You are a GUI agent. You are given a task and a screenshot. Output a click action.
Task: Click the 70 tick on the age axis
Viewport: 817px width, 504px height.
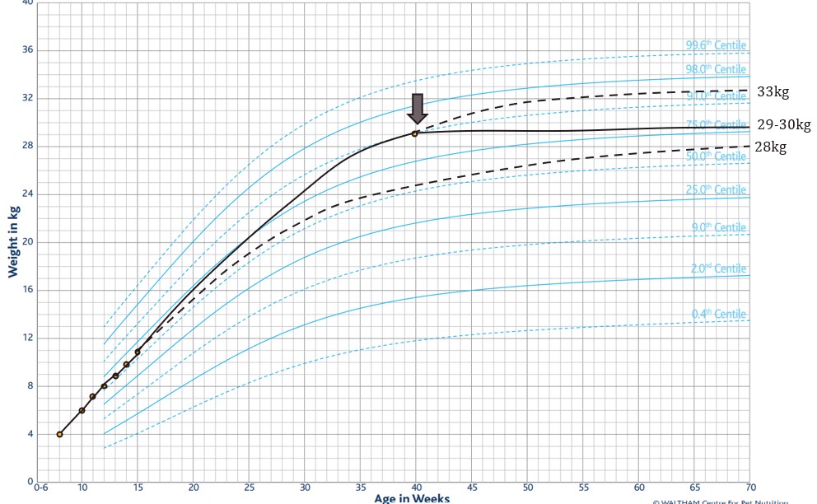[749, 488]
